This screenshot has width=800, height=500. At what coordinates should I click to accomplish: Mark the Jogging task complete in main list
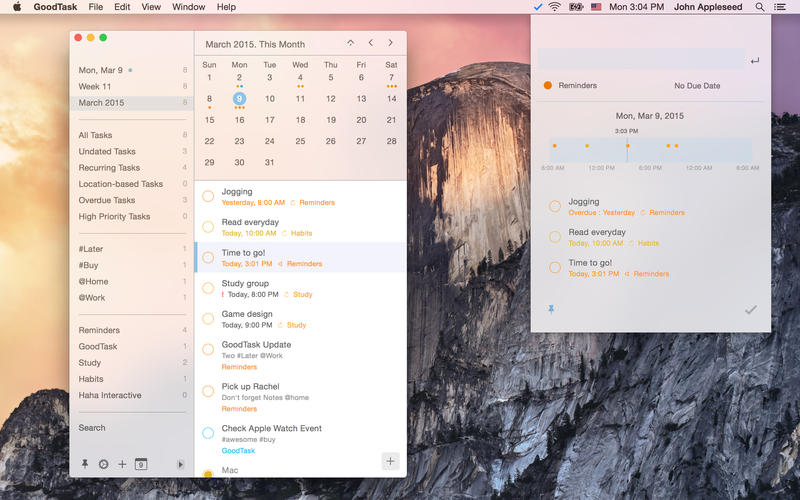(208, 196)
